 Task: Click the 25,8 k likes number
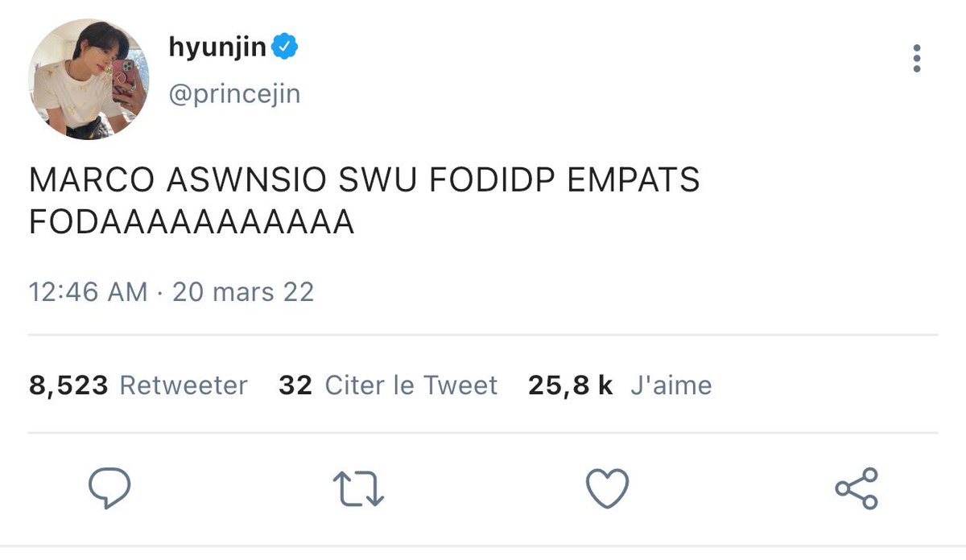tap(571, 386)
